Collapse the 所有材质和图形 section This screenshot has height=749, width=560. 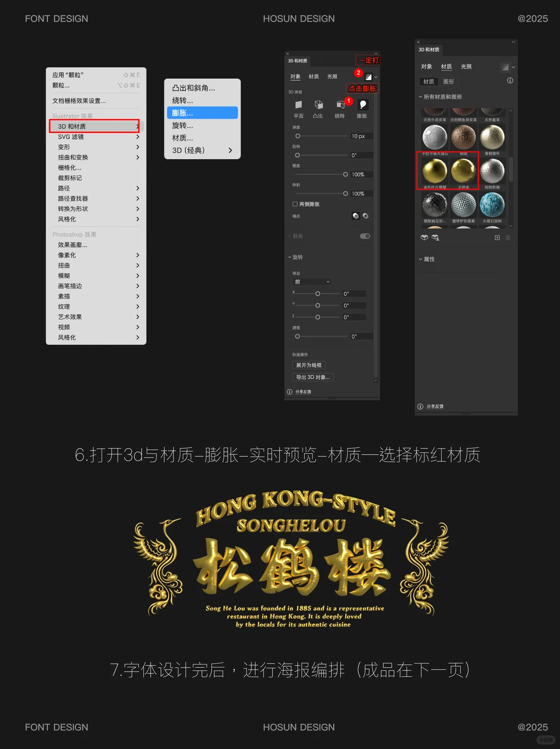point(421,97)
